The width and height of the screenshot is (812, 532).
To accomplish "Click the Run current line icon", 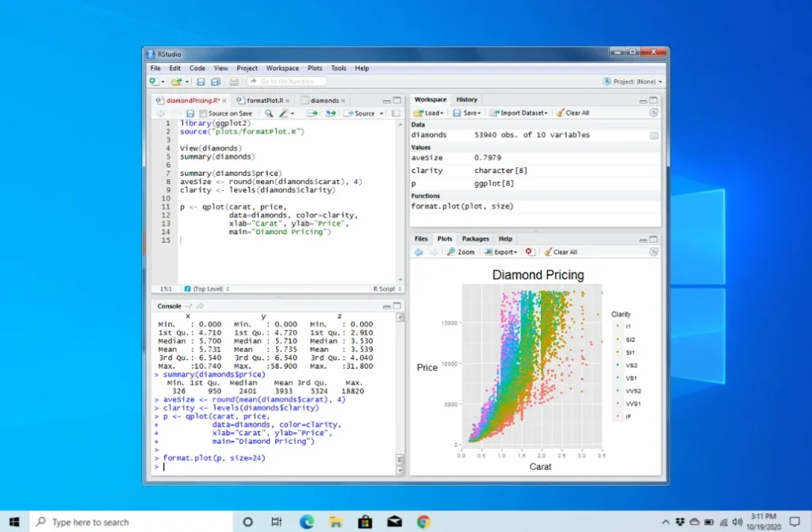I will pos(312,113).
